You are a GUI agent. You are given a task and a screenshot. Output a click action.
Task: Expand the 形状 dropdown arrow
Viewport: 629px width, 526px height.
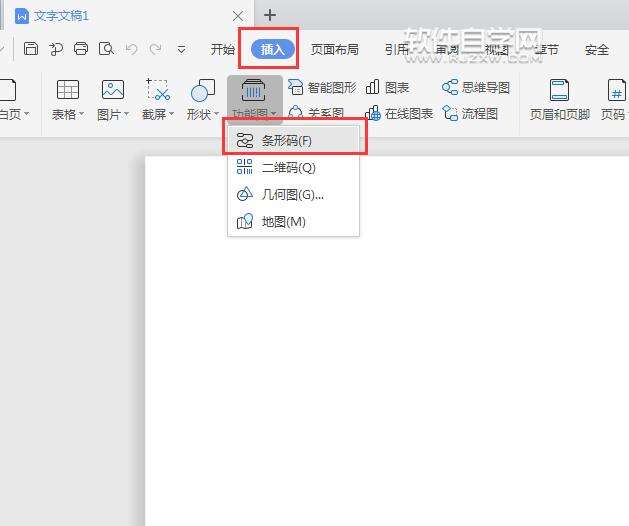tap(216, 114)
